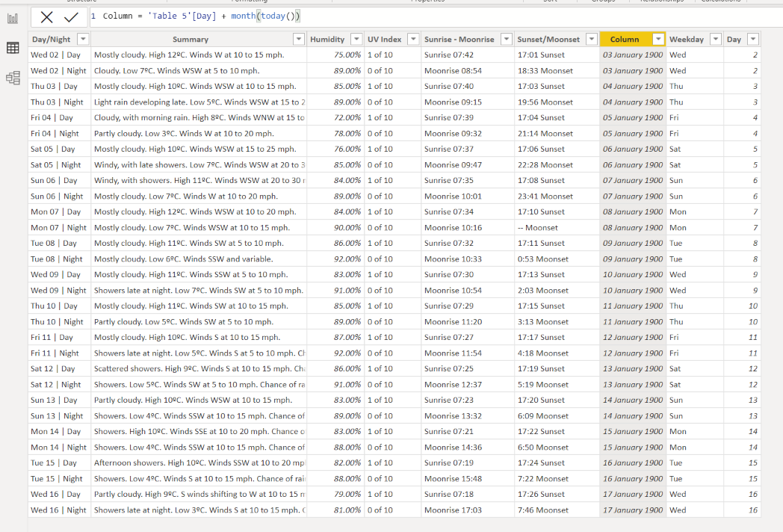Select the "-- Moonset" cell
This screenshot has height=532, width=783.
(557, 228)
